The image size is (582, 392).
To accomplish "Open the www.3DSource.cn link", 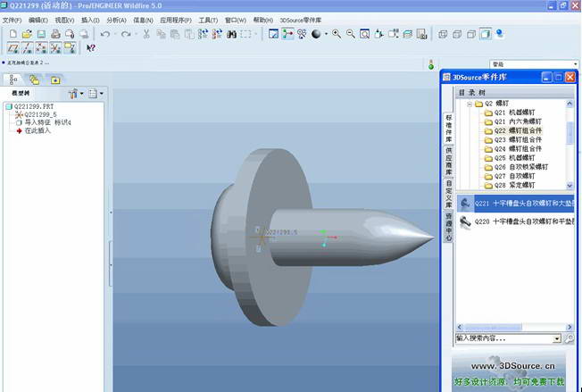I will click(x=512, y=365).
